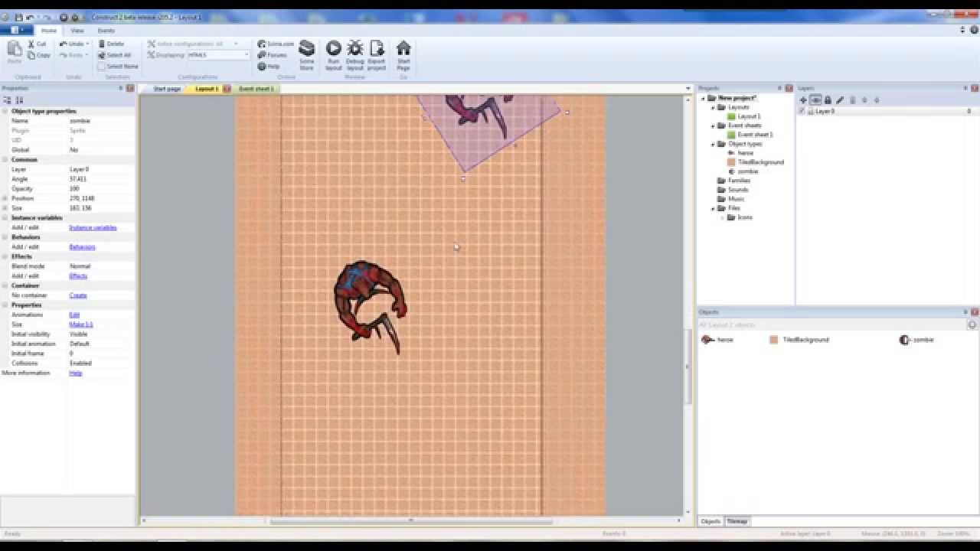The image size is (980, 551).
Task: Close the Layout 1 tab
Action: 227,89
